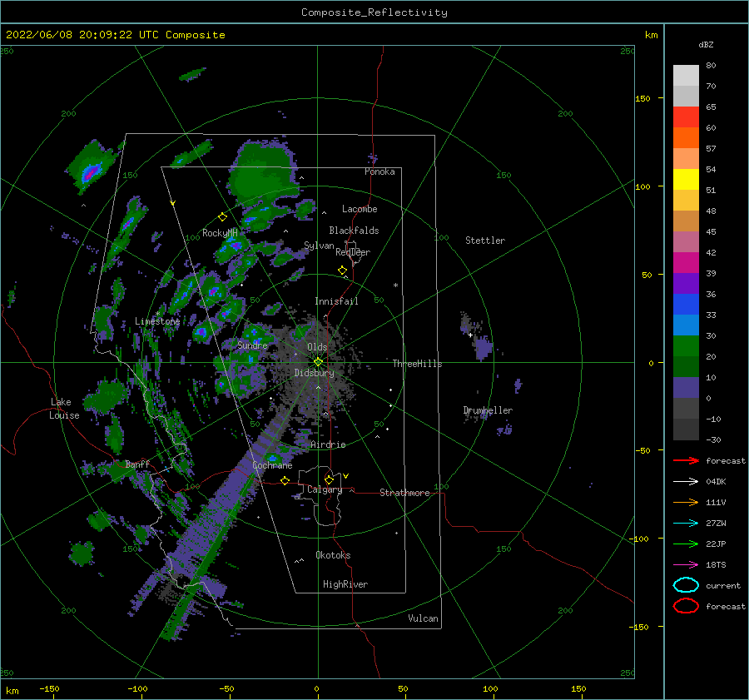Image resolution: width=749 pixels, height=700 pixels.
Task: Click the Limestone label
Action: pyautogui.click(x=157, y=321)
